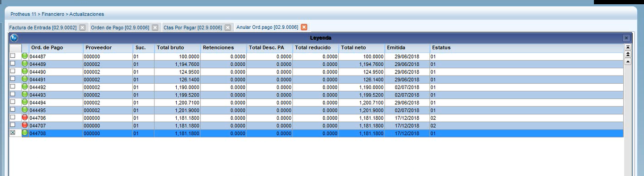Viewport: 644px width, 176px height.
Task: Select the Anular Ord.pago tab
Action: pos(267,27)
